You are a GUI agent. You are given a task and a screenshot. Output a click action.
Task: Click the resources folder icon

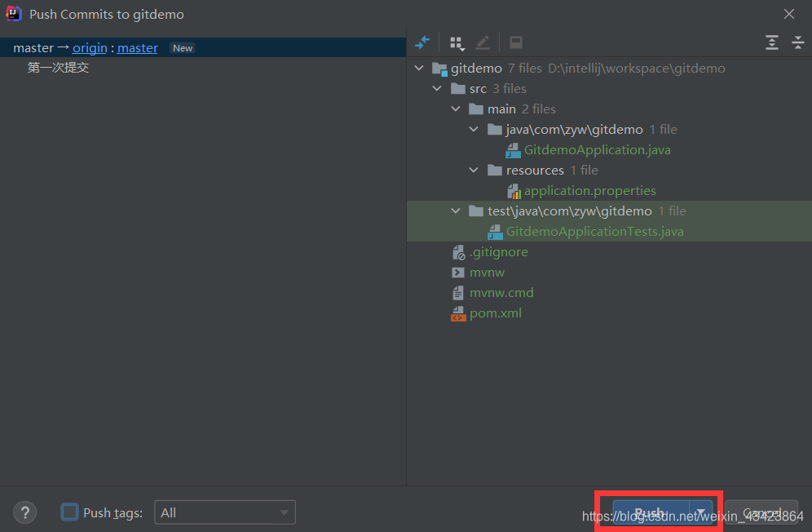(x=495, y=170)
